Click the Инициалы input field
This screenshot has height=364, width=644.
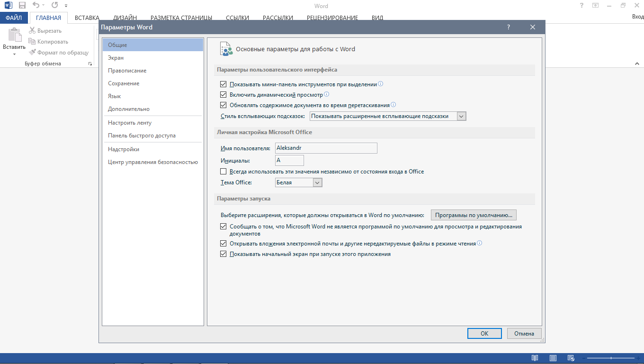coord(289,161)
